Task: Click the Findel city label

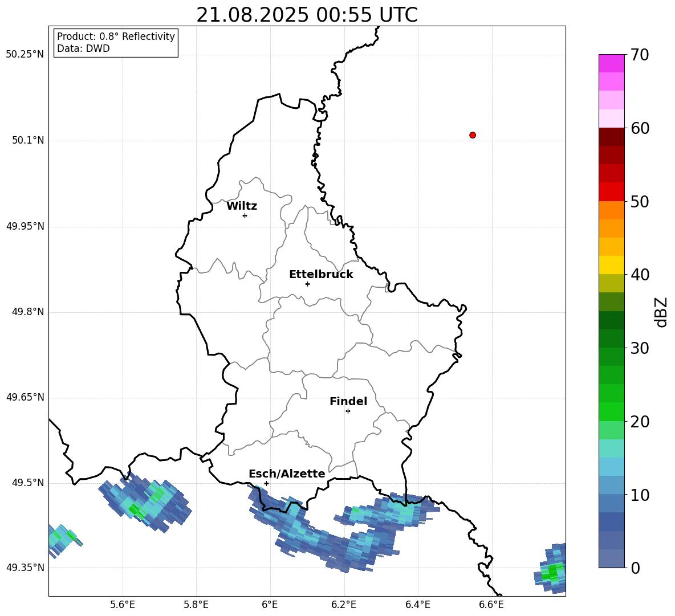Action: [x=348, y=401]
